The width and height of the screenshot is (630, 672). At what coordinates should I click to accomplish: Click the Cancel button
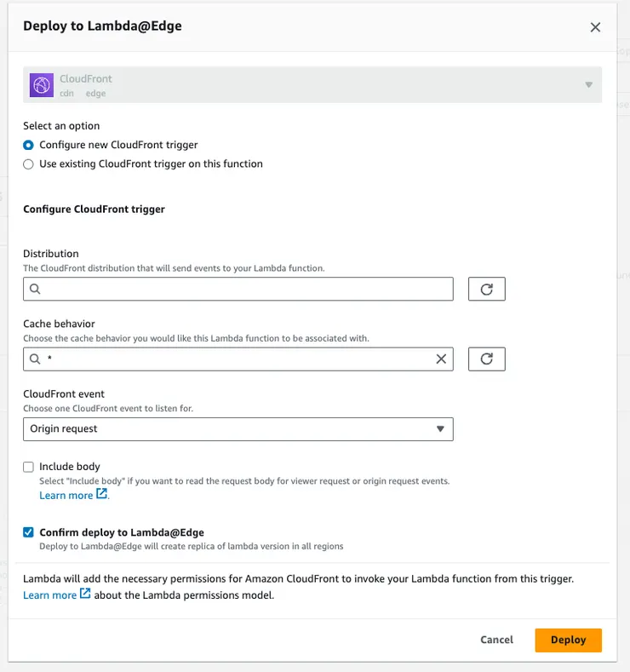coord(496,640)
